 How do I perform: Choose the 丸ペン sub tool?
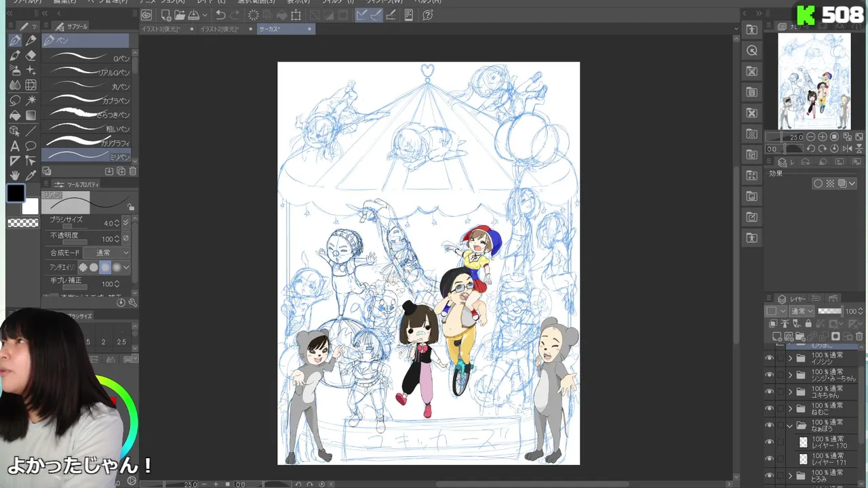86,86
